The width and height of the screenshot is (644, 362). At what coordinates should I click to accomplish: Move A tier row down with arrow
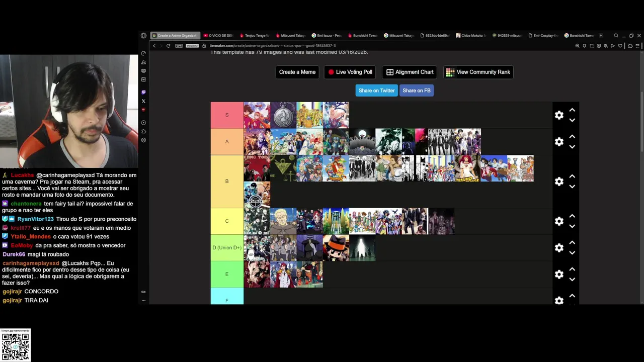coord(572,147)
